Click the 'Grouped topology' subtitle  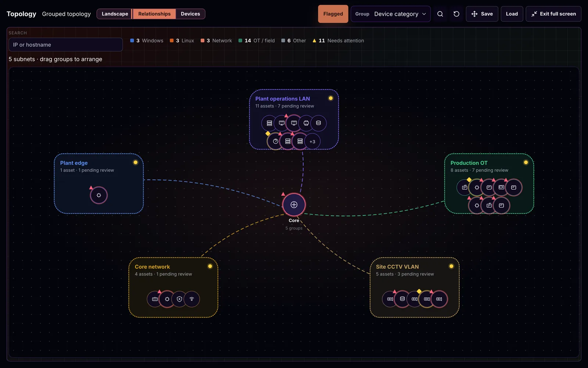click(x=66, y=14)
